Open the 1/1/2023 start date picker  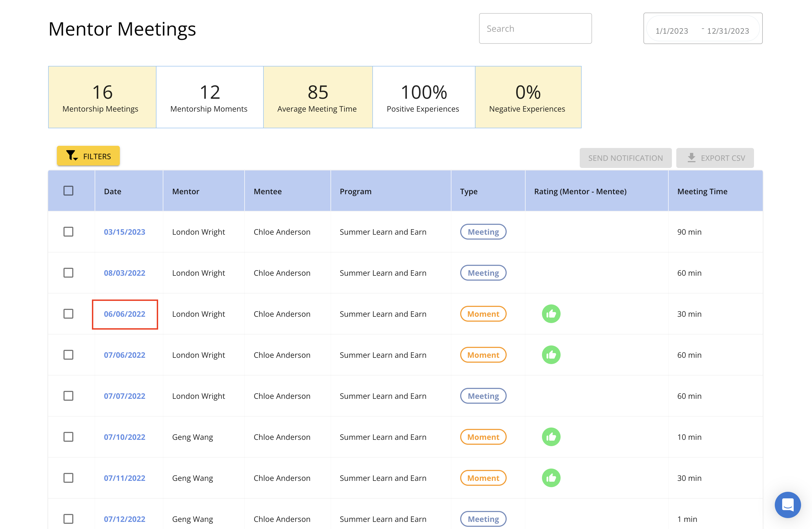click(x=671, y=31)
